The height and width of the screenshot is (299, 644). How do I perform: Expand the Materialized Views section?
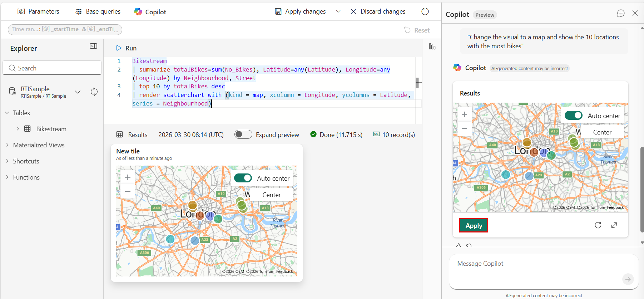tap(7, 145)
